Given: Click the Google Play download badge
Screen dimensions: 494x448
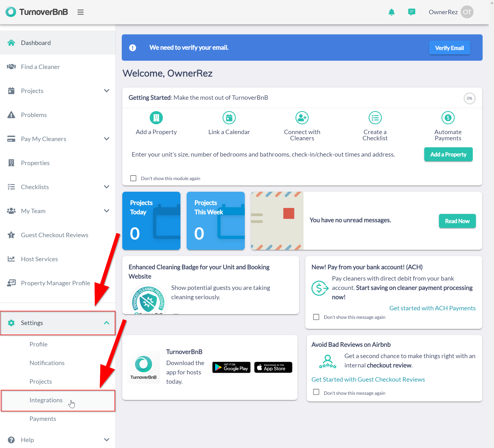Looking at the screenshot, I should tap(231, 367).
